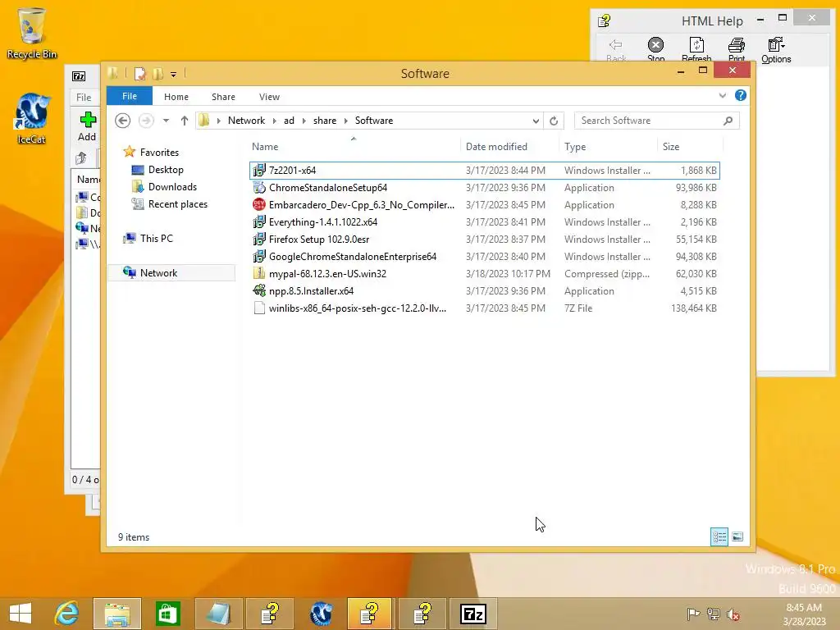Viewport: 840px width, 630px height.
Task: Switch to Large icons view layout button
Action: point(737,536)
